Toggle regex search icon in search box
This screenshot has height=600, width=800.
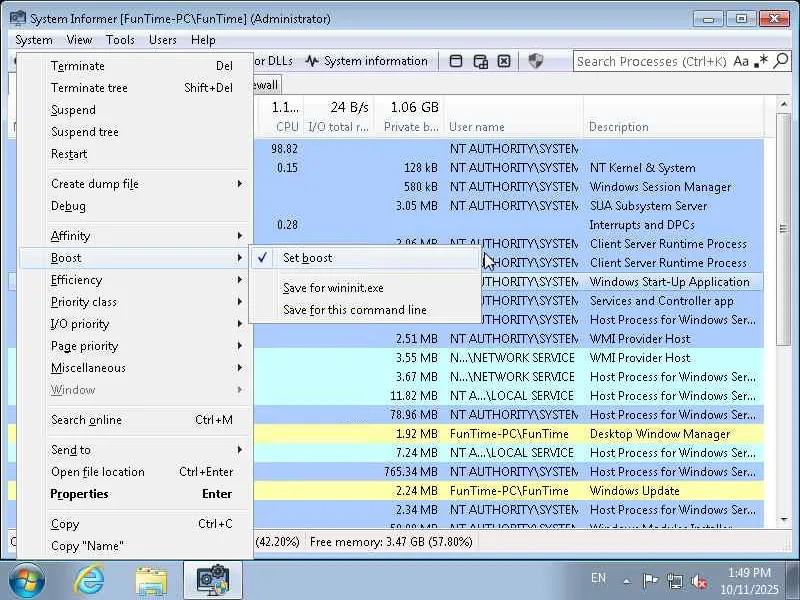click(761, 61)
